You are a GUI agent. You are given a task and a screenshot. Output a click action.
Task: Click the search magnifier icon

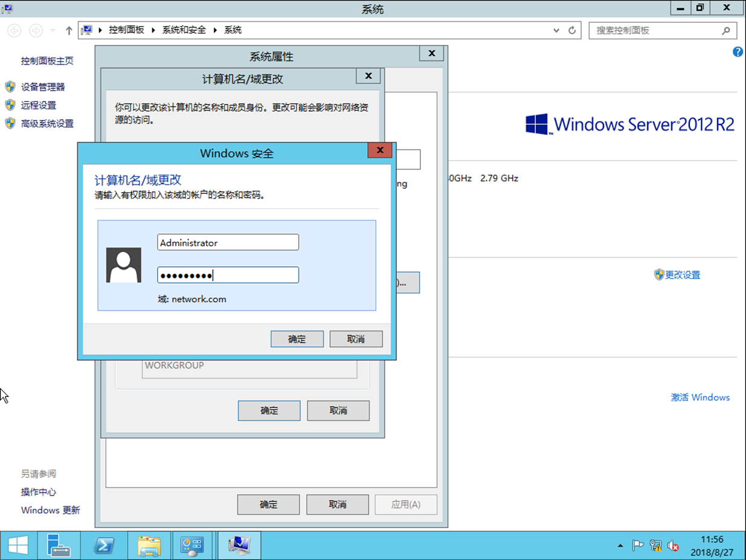(726, 30)
